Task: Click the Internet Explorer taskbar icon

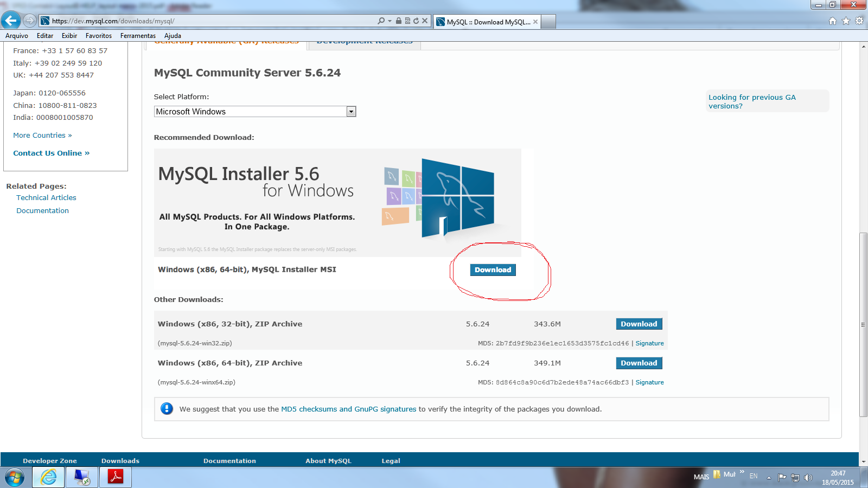Action: coord(49,477)
